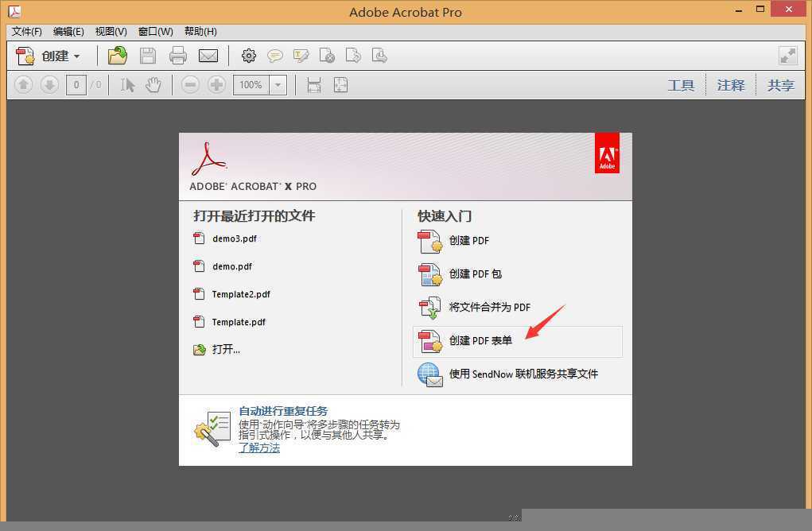The image size is (812, 531).
Task: Open the gear settings icon in toolbar
Action: [249, 56]
